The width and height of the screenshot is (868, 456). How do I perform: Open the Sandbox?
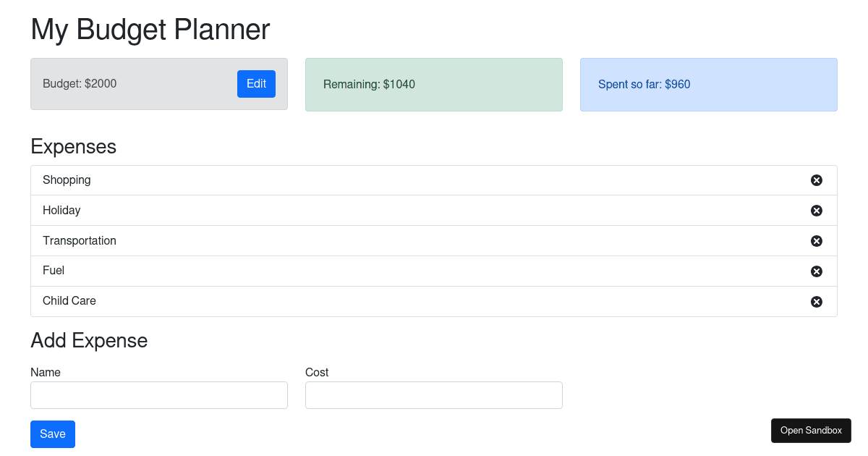click(x=811, y=430)
